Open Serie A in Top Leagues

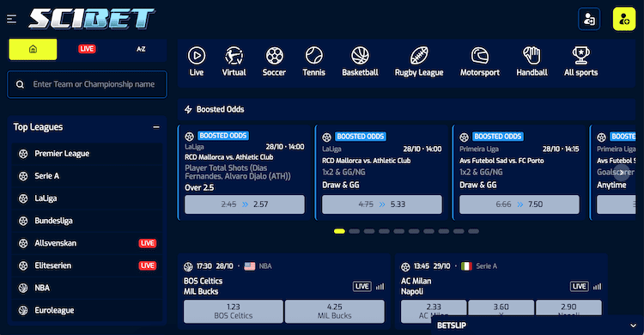point(87,176)
